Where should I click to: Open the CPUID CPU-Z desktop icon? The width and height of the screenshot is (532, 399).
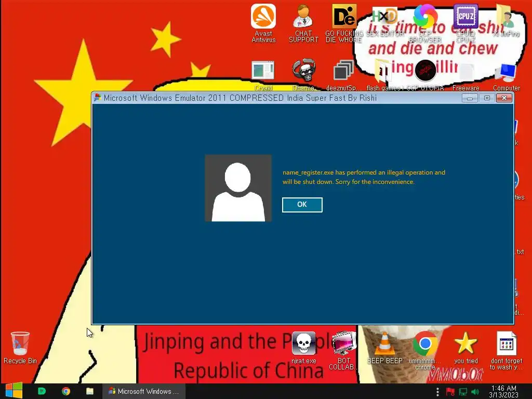(x=465, y=23)
